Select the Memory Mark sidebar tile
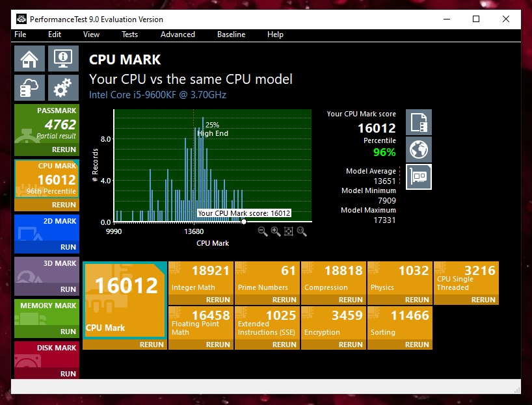Viewport: 532px width, 405px height. [x=47, y=313]
